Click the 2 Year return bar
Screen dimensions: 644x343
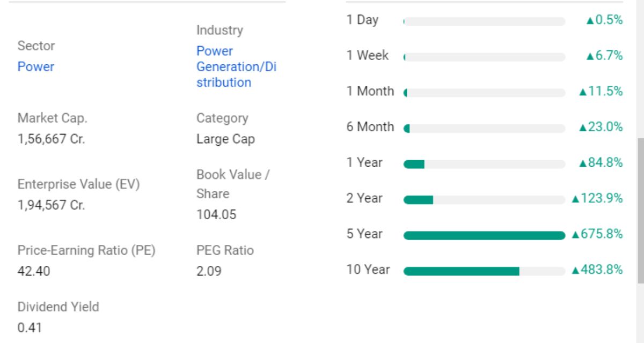tap(484, 200)
